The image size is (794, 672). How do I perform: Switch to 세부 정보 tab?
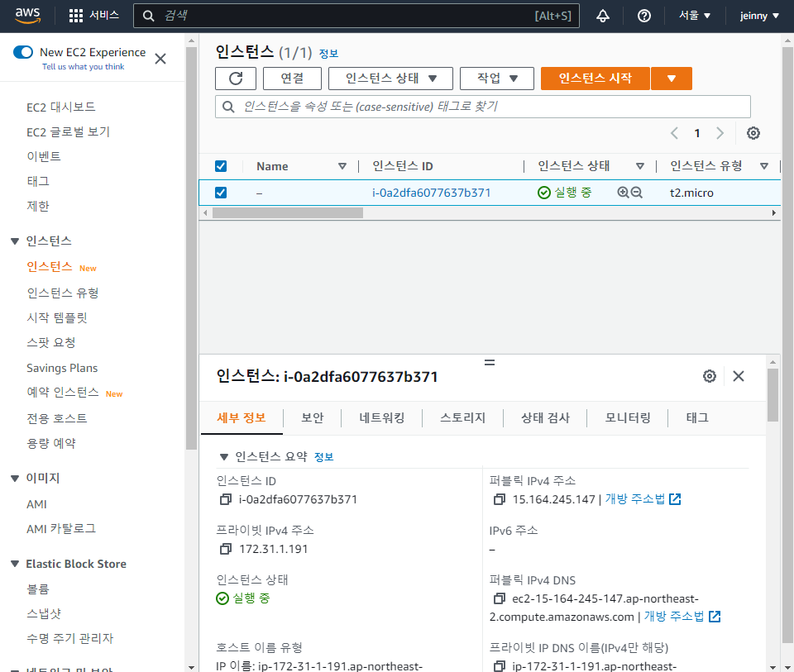point(242,418)
